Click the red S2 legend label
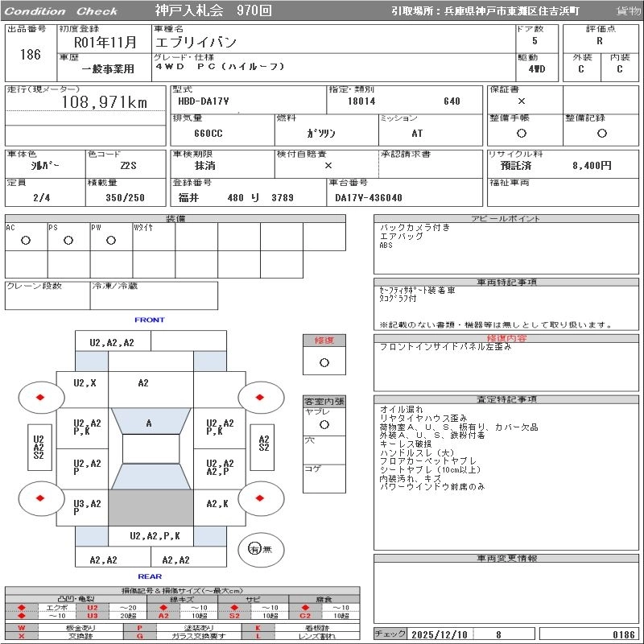 [x=234, y=616]
